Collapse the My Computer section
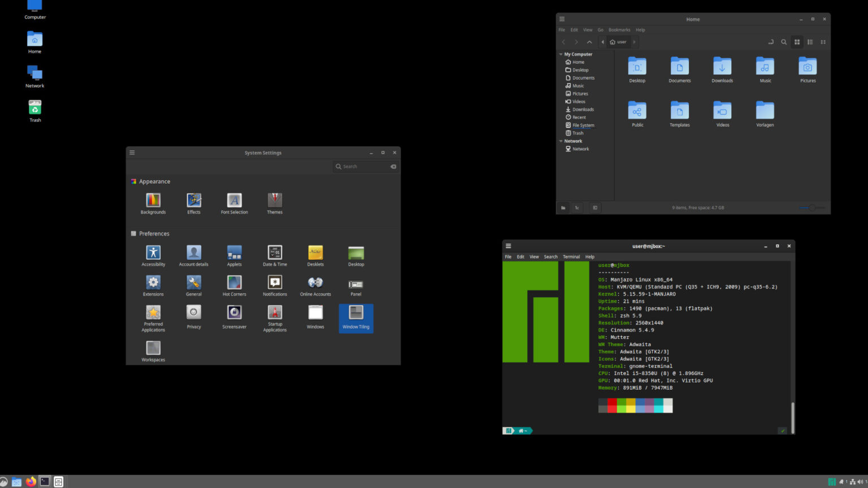 pyautogui.click(x=560, y=54)
